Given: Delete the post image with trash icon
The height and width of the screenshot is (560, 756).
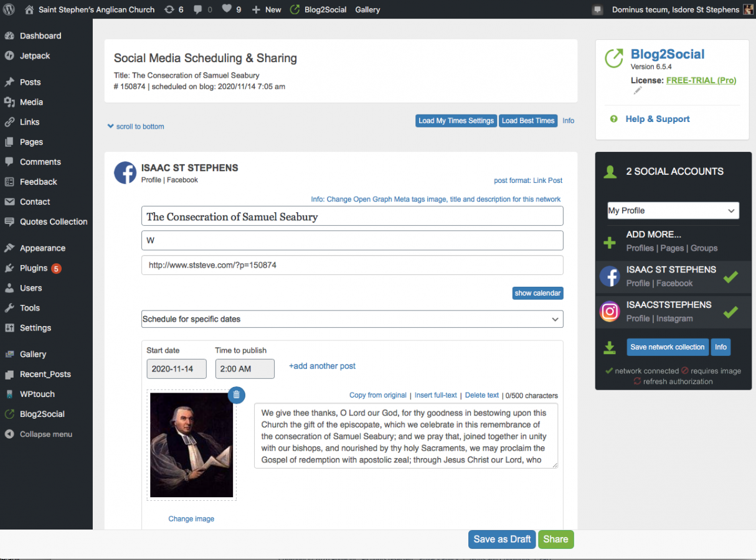Looking at the screenshot, I should point(237,394).
